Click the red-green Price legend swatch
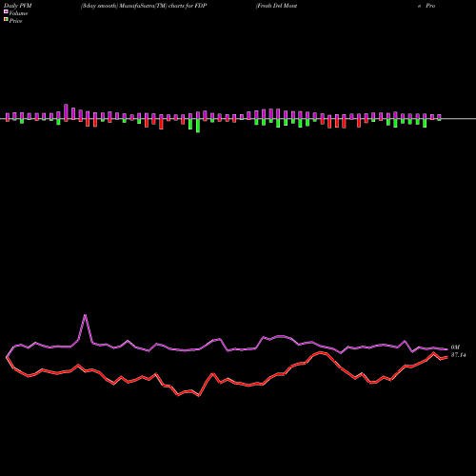 [6, 20]
